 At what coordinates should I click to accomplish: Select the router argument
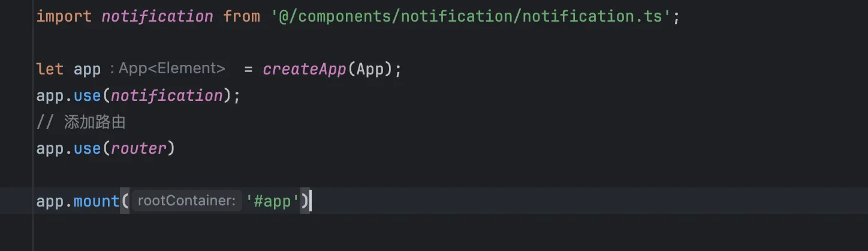[x=138, y=148]
